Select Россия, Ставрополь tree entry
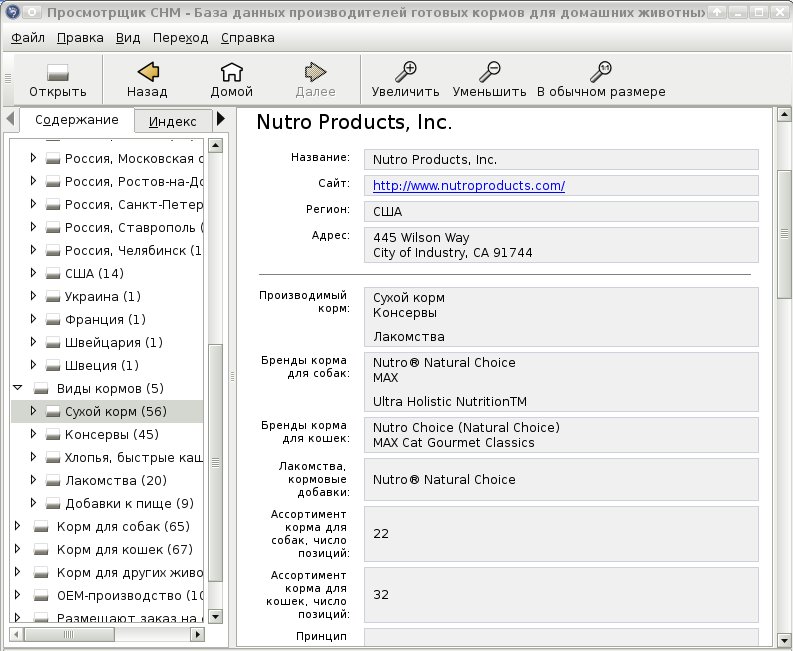Screen dimensions: 793x651 [x=134, y=228]
